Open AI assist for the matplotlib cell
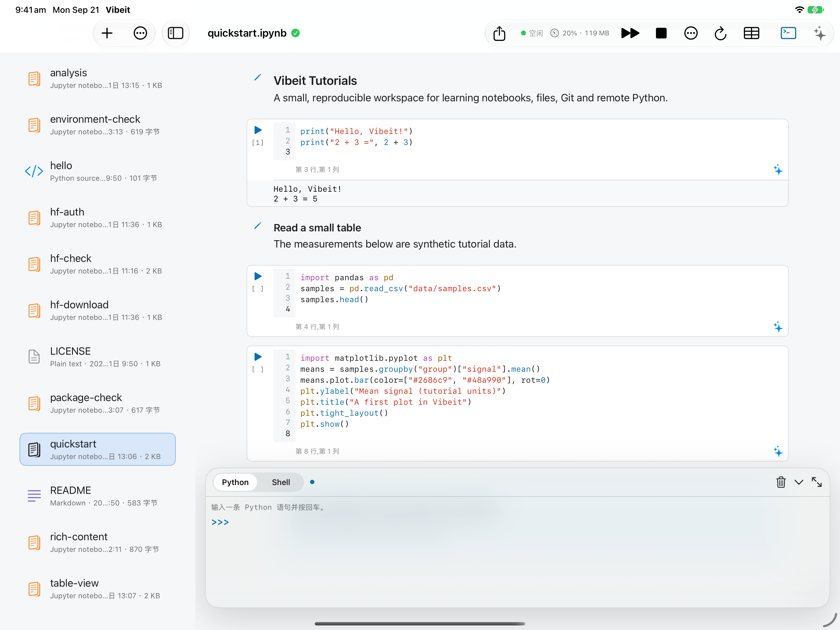The width and height of the screenshot is (840, 630). click(778, 451)
